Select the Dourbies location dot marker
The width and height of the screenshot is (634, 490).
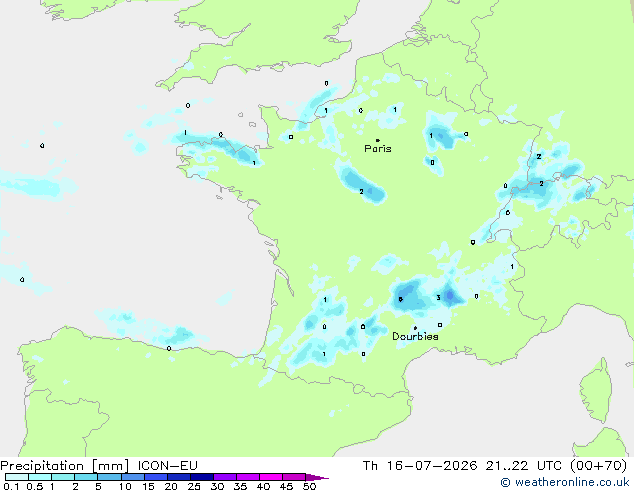coord(415,328)
